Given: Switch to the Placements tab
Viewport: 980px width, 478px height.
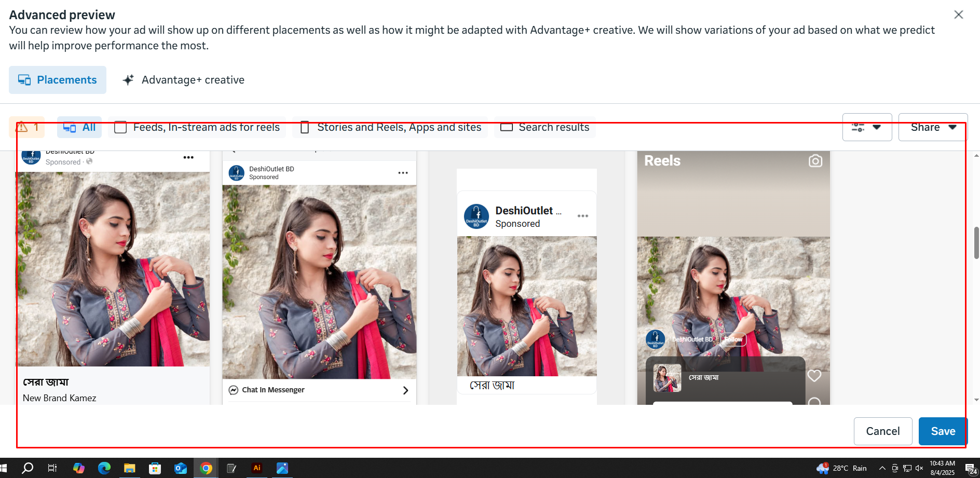Looking at the screenshot, I should click(x=58, y=80).
